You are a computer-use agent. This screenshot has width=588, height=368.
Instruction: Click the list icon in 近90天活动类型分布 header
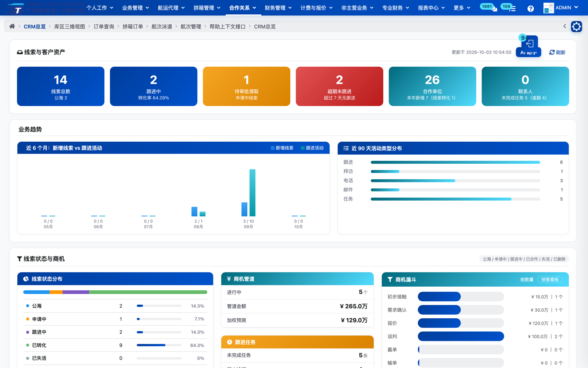click(346, 148)
